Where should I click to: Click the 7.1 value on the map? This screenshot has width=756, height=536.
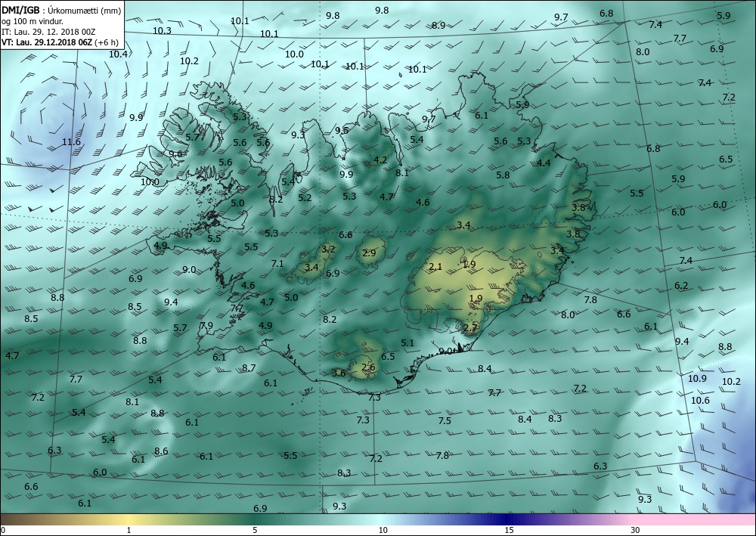point(277,263)
